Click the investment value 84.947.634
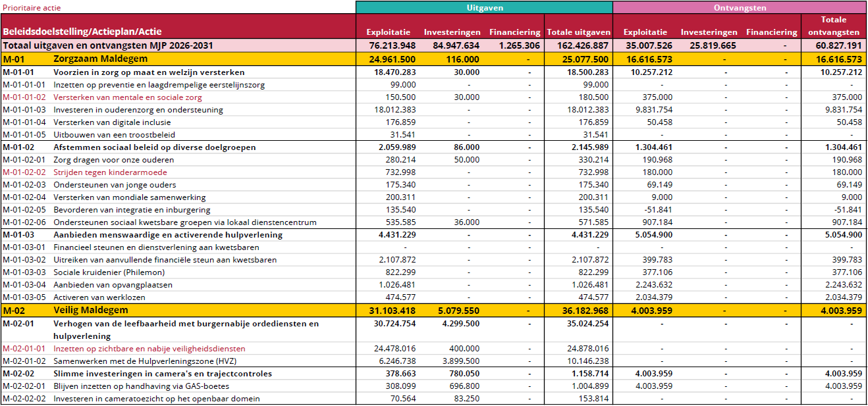Image resolution: width=868 pixels, height=406 pixels. click(451, 46)
